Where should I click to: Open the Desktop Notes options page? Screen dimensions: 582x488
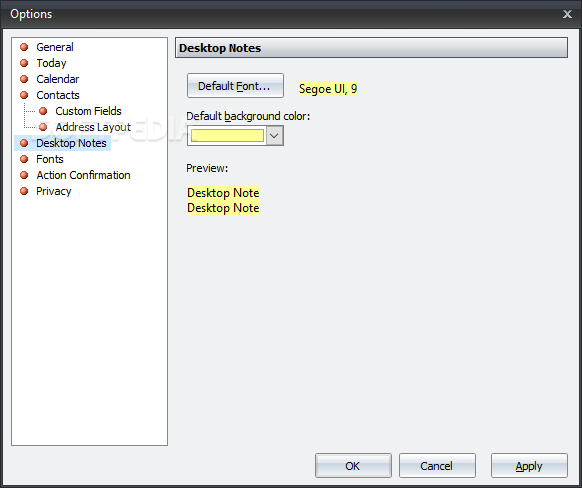(71, 143)
